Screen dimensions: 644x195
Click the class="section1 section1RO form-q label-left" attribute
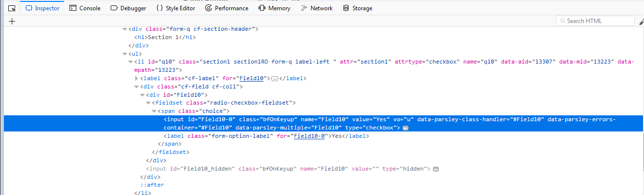coord(257,62)
